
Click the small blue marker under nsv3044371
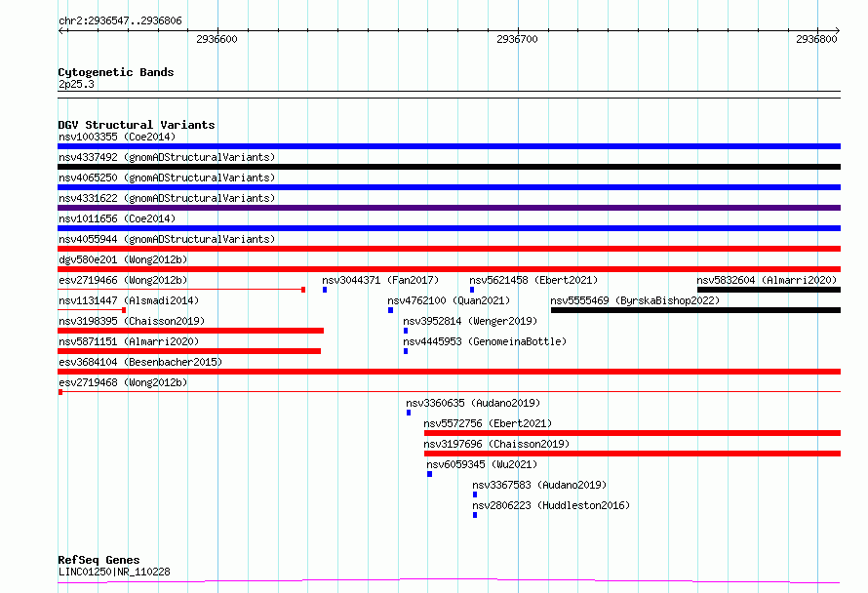pos(325,290)
